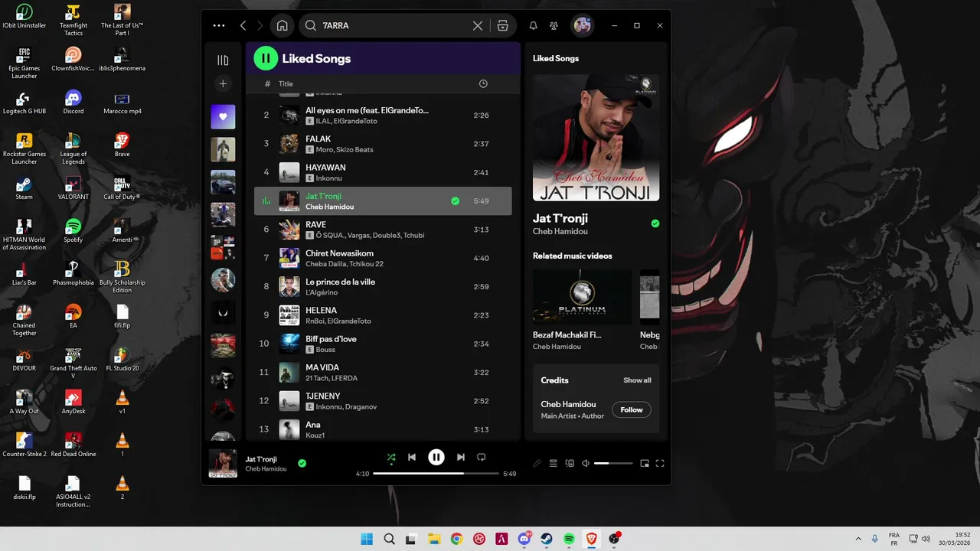The height and width of the screenshot is (551, 980).
Task: Enter full screen mode
Action: click(660, 463)
